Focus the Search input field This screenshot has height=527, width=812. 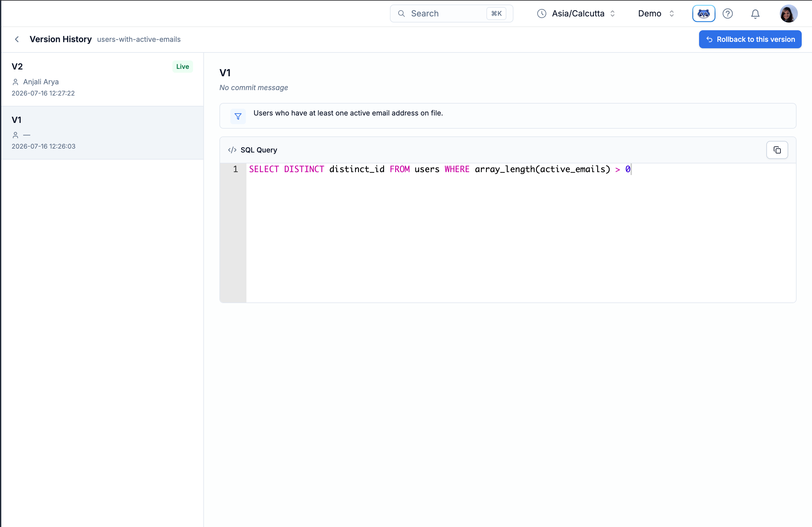(451, 14)
